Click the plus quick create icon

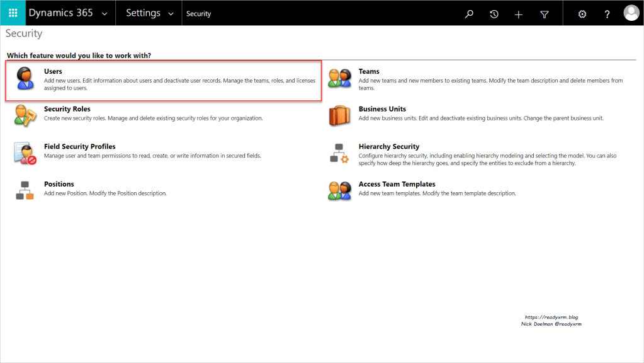pos(519,14)
